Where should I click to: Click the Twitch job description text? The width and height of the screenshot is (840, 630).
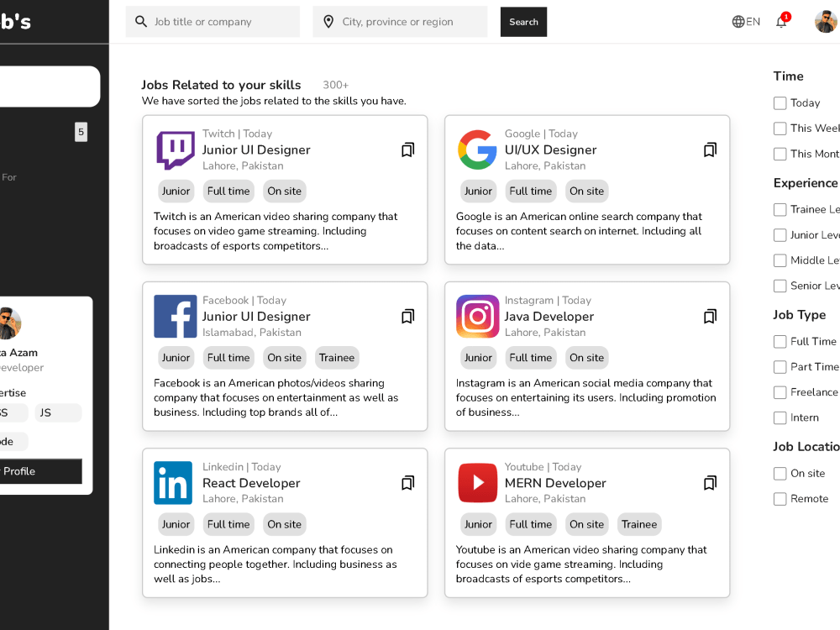pyautogui.click(x=276, y=232)
